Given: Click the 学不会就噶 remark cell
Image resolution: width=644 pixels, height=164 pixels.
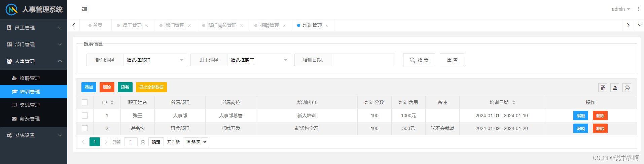Looking at the screenshot, I should 442,128.
